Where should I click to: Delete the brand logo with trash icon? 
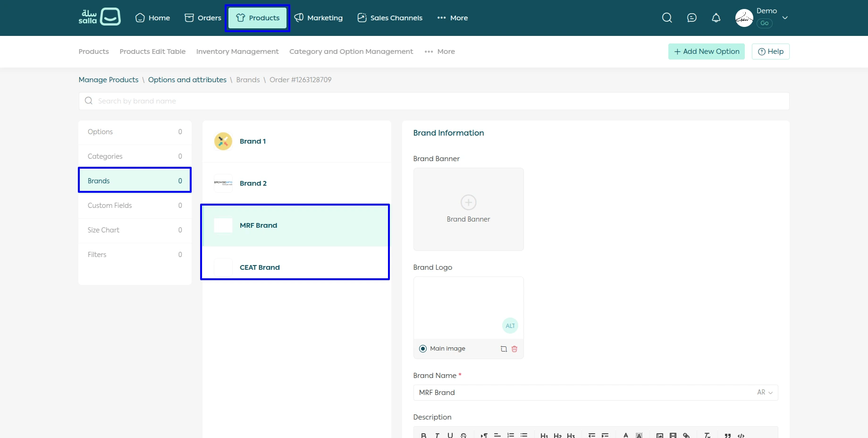(x=514, y=349)
